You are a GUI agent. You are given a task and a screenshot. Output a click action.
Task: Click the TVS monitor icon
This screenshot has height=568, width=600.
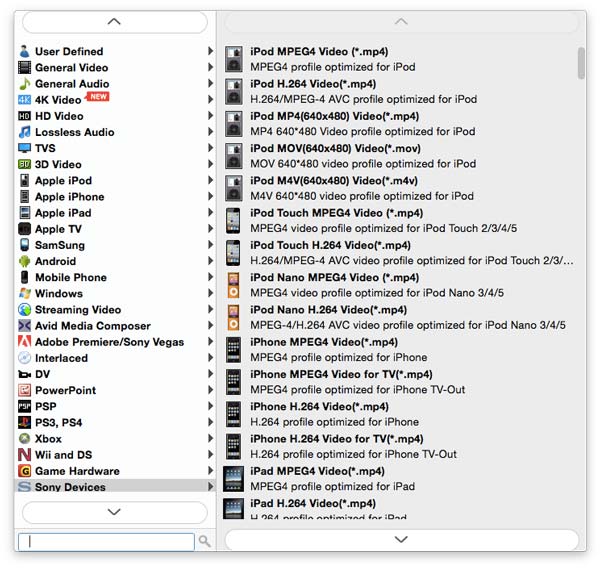tap(24, 148)
